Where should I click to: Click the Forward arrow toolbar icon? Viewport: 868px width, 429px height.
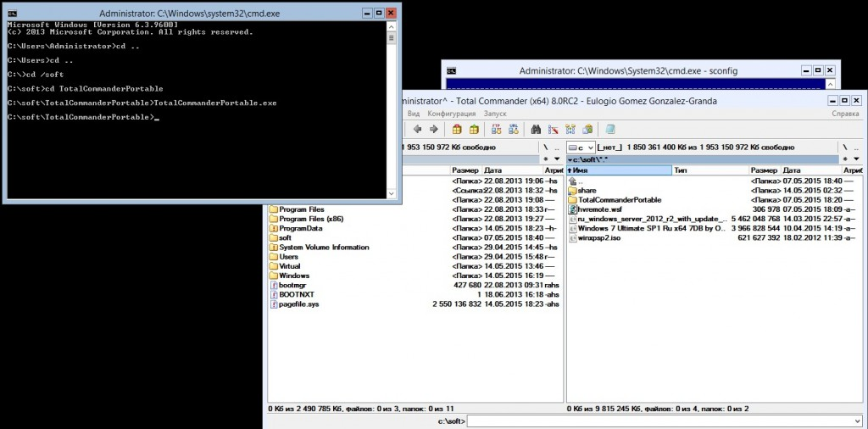tap(433, 130)
